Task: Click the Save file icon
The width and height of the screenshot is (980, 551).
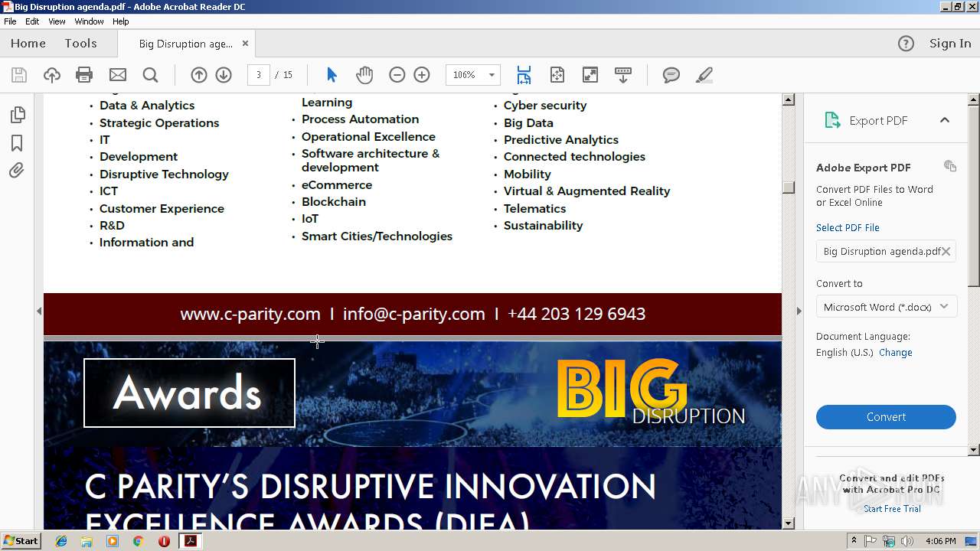Action: click(19, 75)
